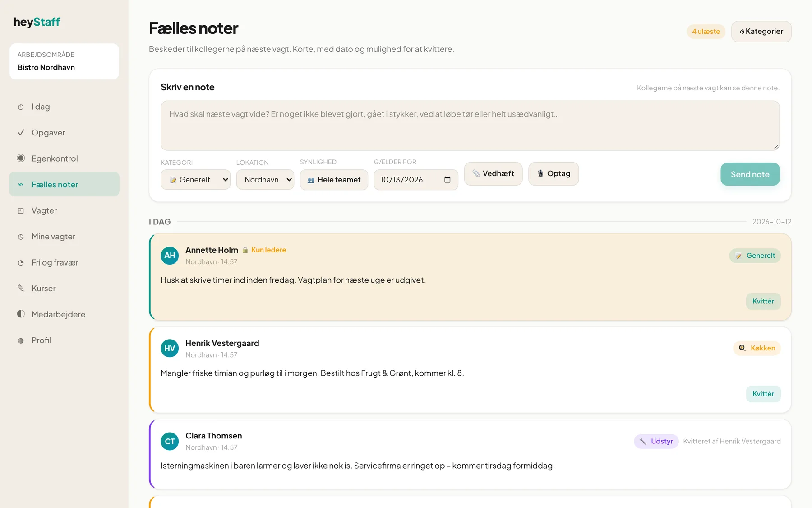Click the note text area
The height and width of the screenshot is (508, 812).
pos(470,126)
